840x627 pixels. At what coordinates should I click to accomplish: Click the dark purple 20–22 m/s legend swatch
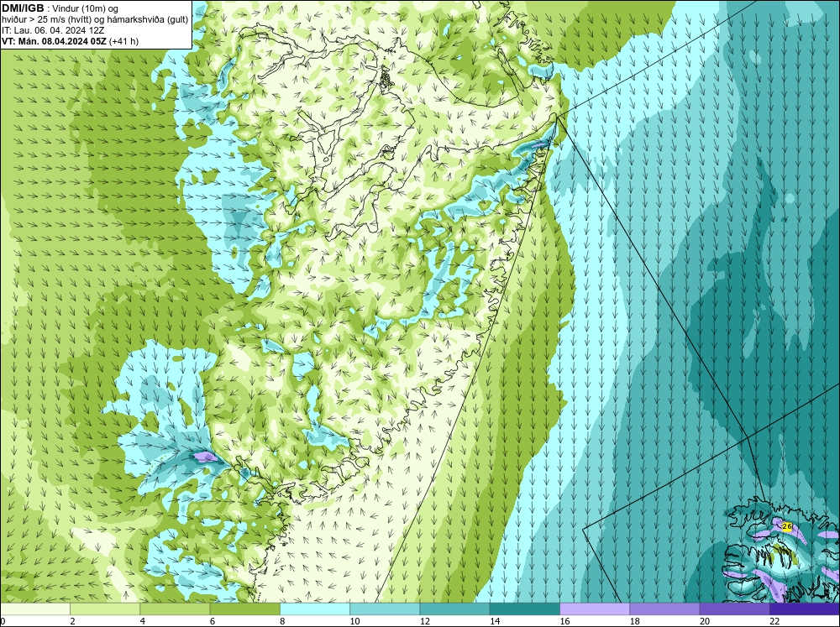point(735,609)
